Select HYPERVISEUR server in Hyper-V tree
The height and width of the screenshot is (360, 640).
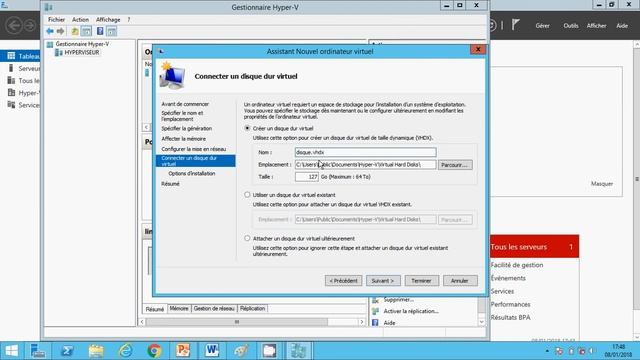click(82, 52)
